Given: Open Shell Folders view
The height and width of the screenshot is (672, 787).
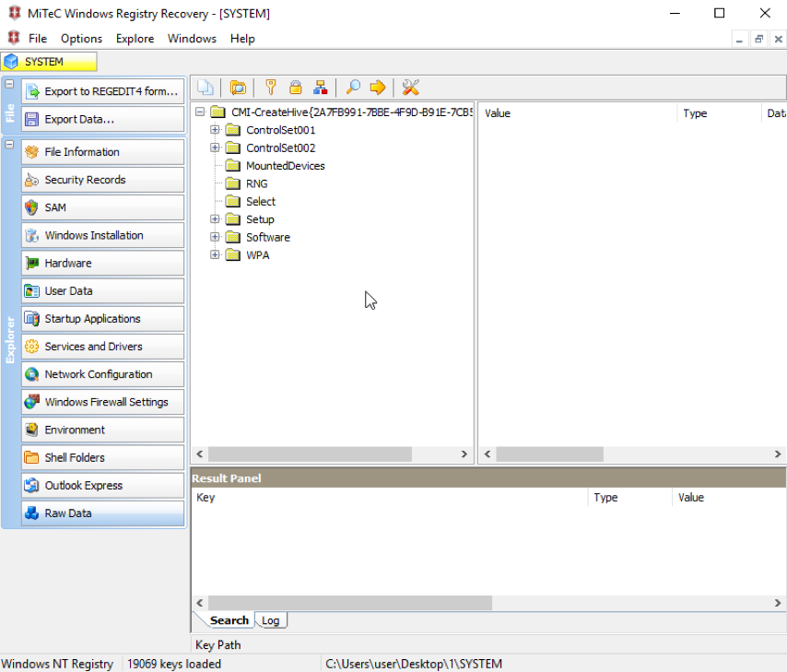Looking at the screenshot, I should (103, 457).
